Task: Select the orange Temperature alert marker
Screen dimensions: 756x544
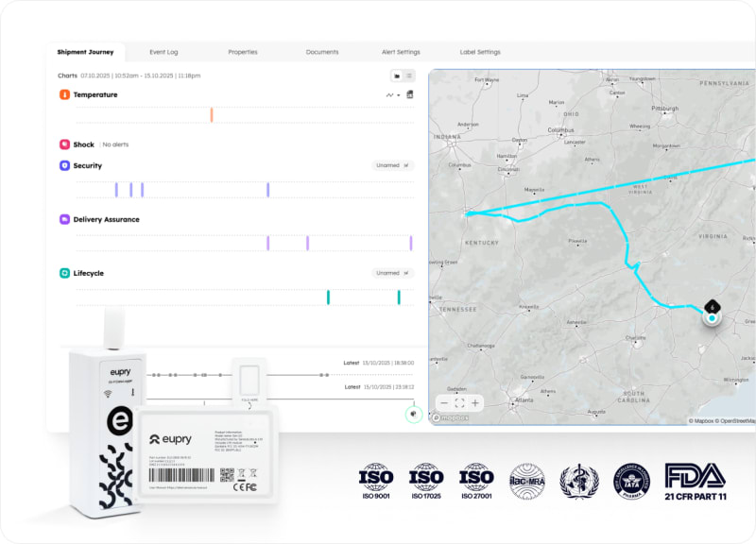Action: point(211,115)
